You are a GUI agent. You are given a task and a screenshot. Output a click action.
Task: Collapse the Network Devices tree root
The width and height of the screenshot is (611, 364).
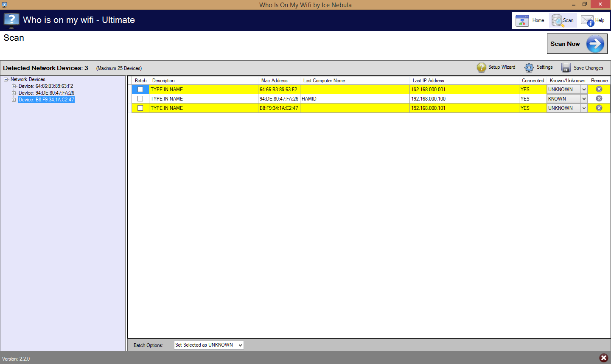(x=6, y=79)
